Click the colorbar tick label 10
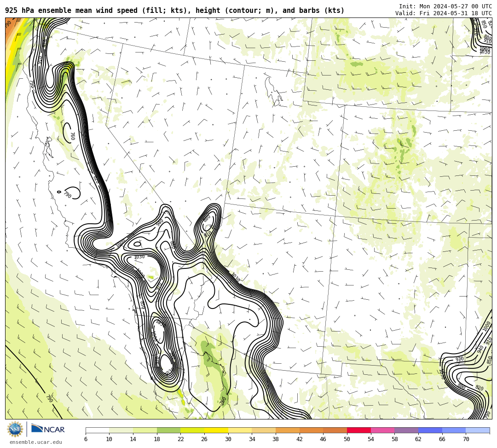The image size is (497, 448). (109, 439)
